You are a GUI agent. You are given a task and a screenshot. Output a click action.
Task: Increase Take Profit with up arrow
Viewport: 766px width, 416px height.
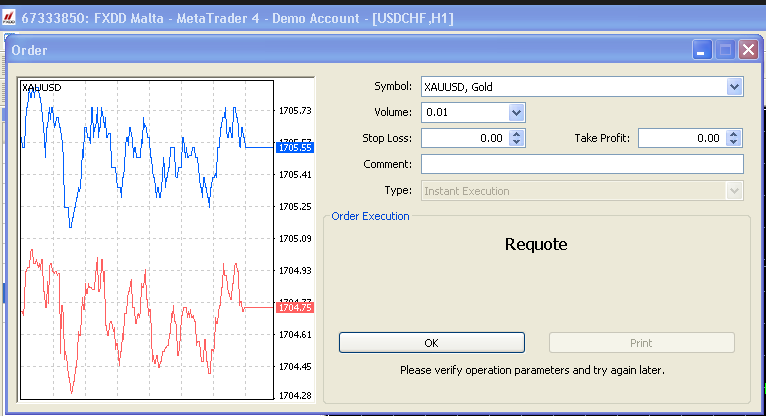735,135
